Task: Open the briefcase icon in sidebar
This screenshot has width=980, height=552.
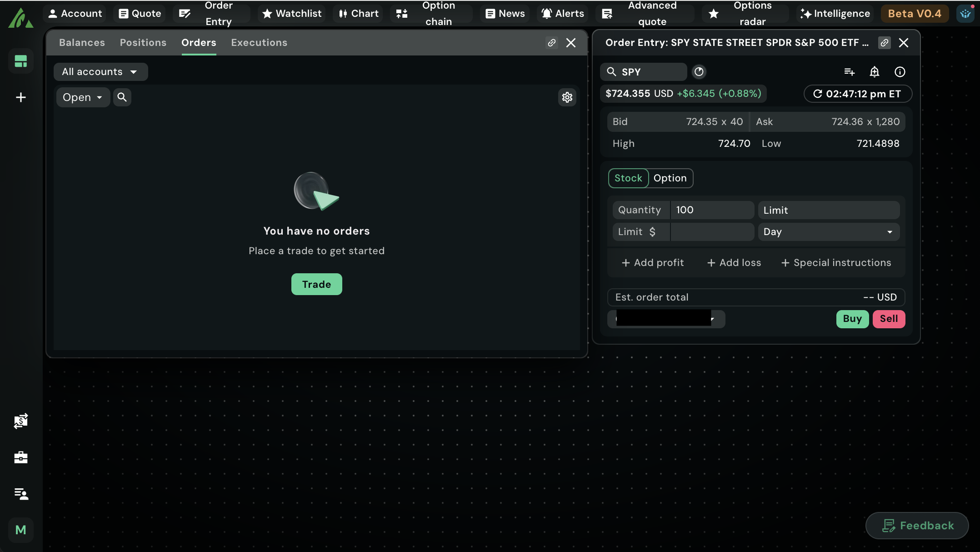Action: coord(21,457)
